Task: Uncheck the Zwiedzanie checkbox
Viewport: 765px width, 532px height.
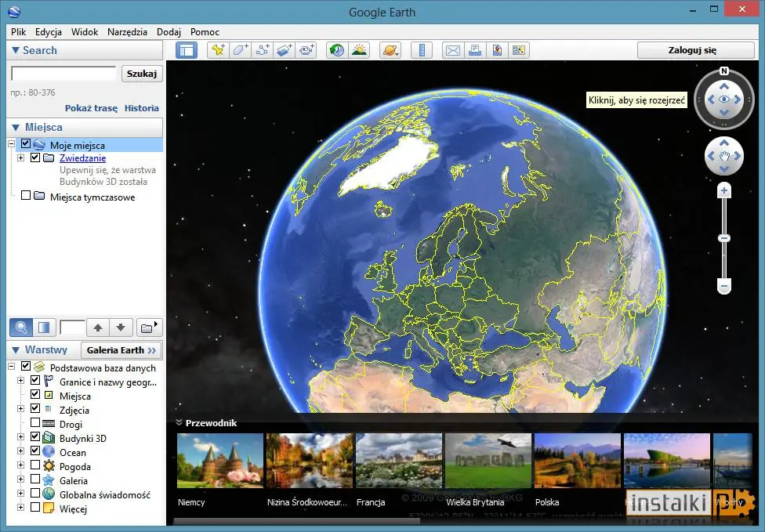Action: coord(35,157)
